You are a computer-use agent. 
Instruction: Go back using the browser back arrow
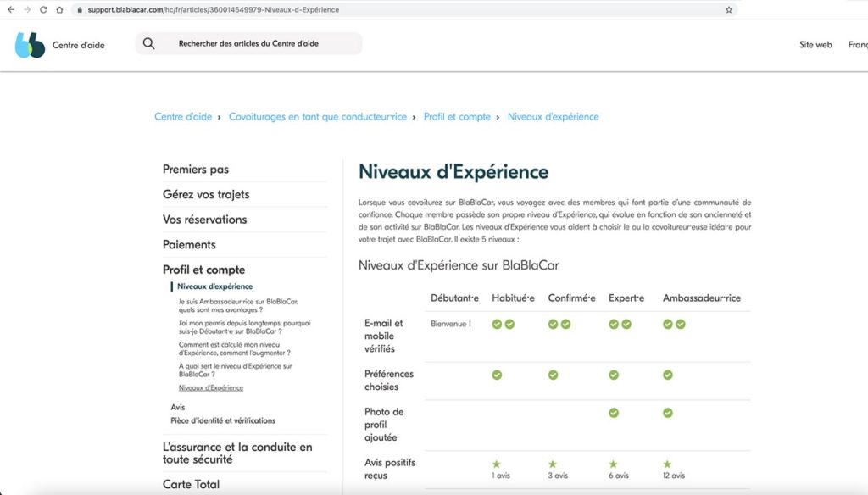pos(11,10)
